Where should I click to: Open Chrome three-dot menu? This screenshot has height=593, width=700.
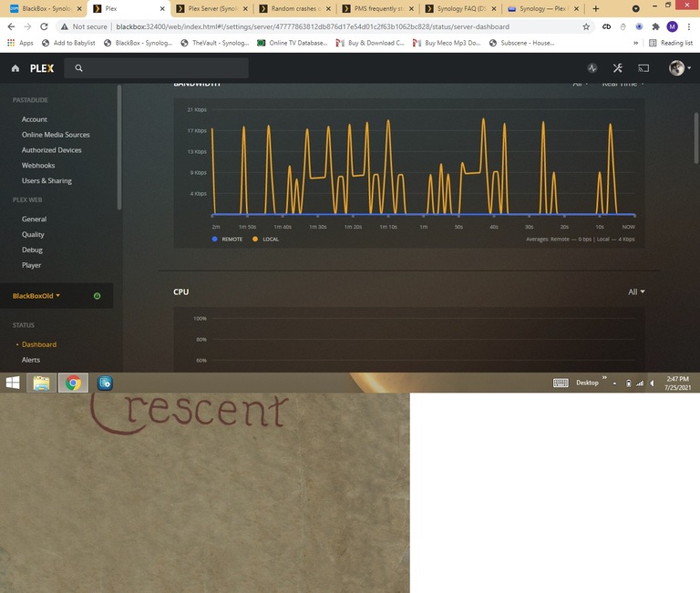coord(689,26)
